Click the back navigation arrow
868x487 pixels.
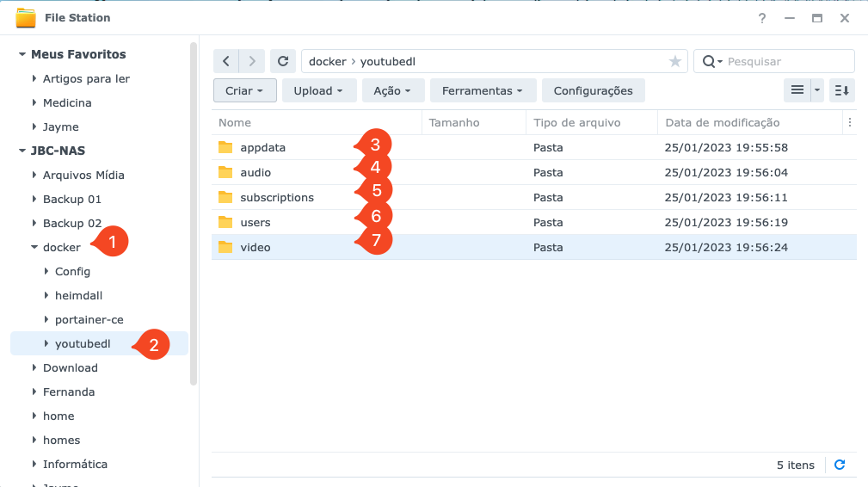tap(225, 61)
